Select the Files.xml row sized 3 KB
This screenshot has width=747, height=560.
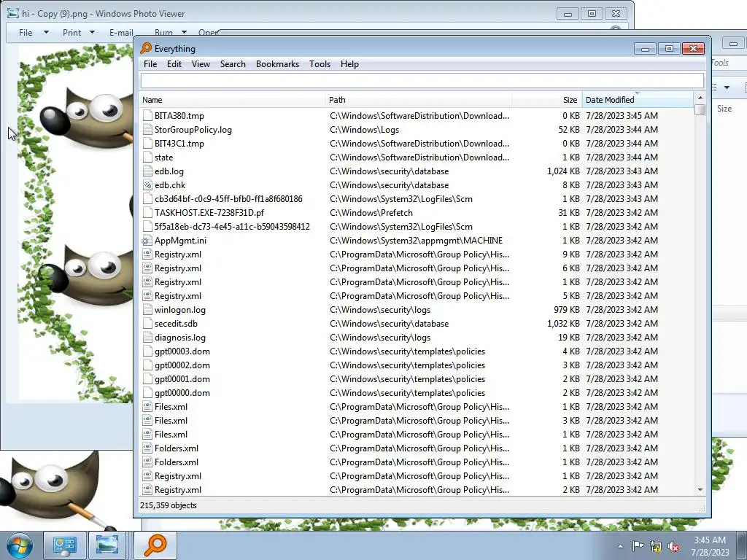(x=417, y=421)
